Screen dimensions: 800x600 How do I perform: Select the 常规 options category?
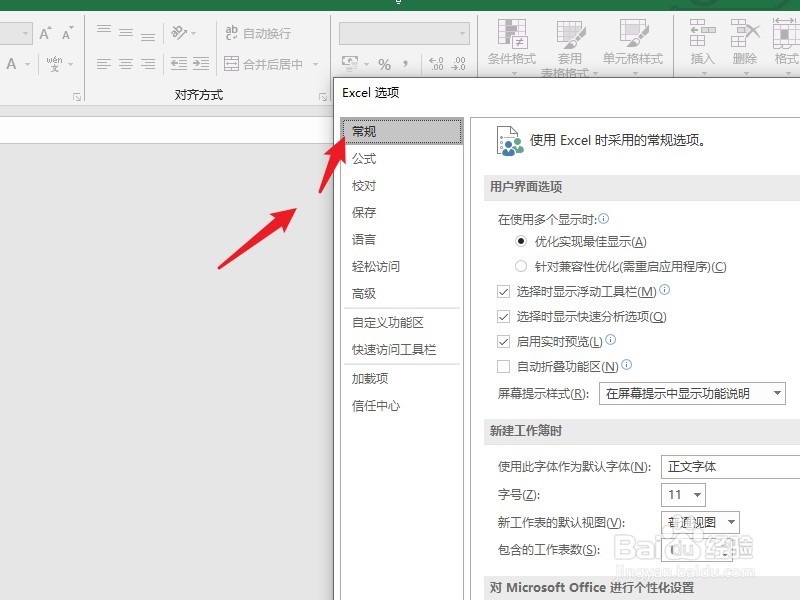click(x=402, y=132)
